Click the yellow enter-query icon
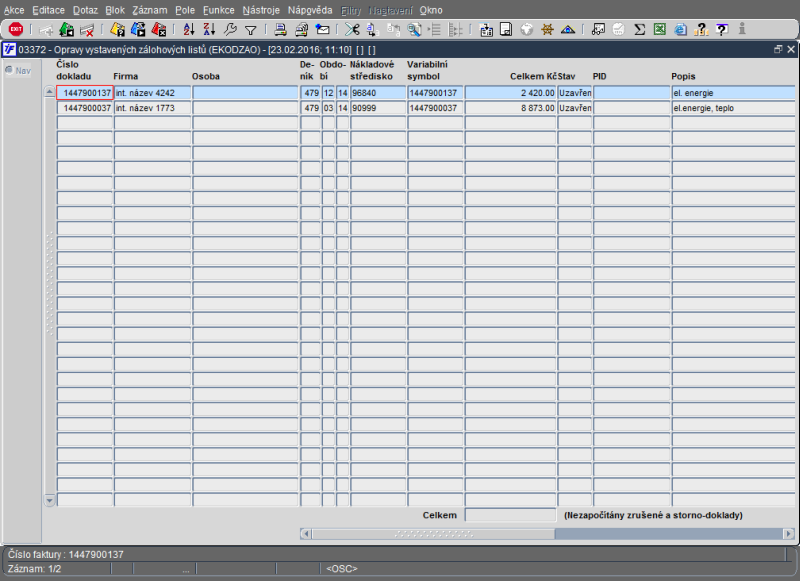Viewport: 800px width, 581px height. point(117,30)
